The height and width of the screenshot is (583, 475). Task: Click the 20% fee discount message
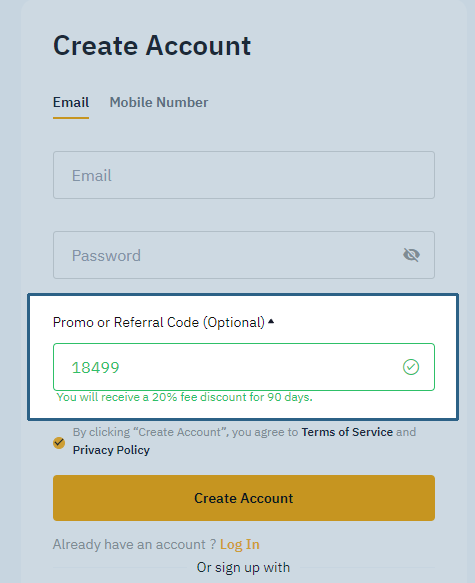(184, 397)
